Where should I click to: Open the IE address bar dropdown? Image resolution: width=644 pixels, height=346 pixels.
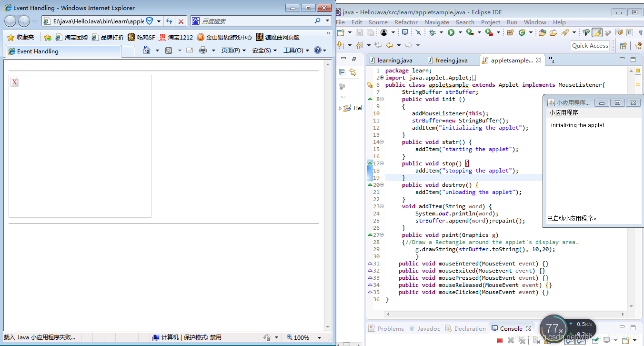coord(158,21)
